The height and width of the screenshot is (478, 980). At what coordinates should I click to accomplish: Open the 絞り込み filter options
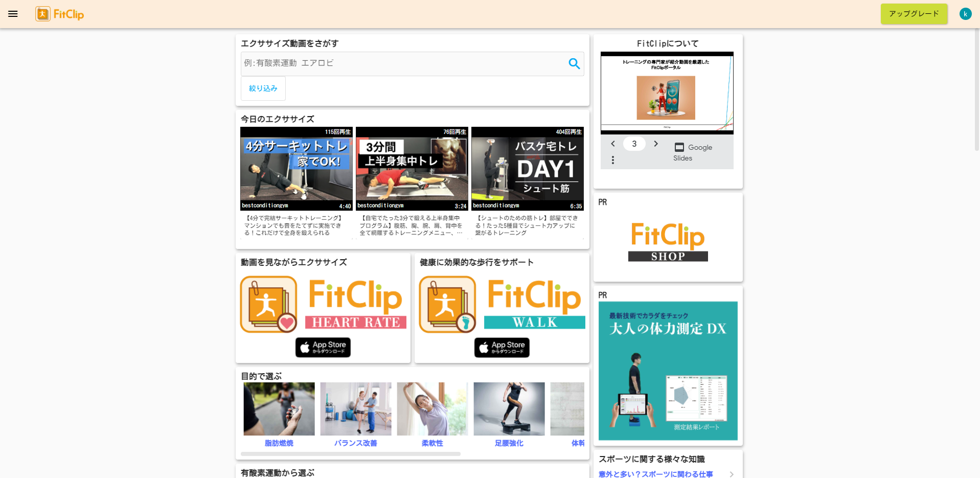pyautogui.click(x=263, y=88)
